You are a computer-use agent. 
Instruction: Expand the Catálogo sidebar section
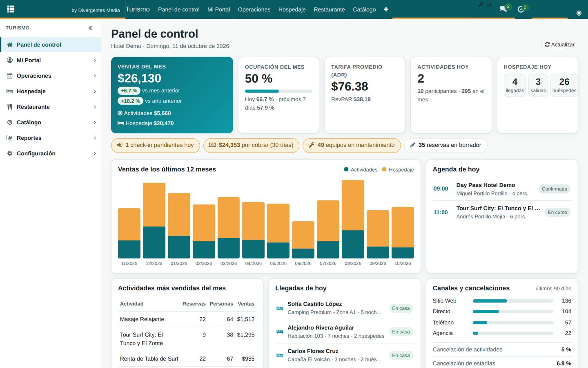[95, 122]
